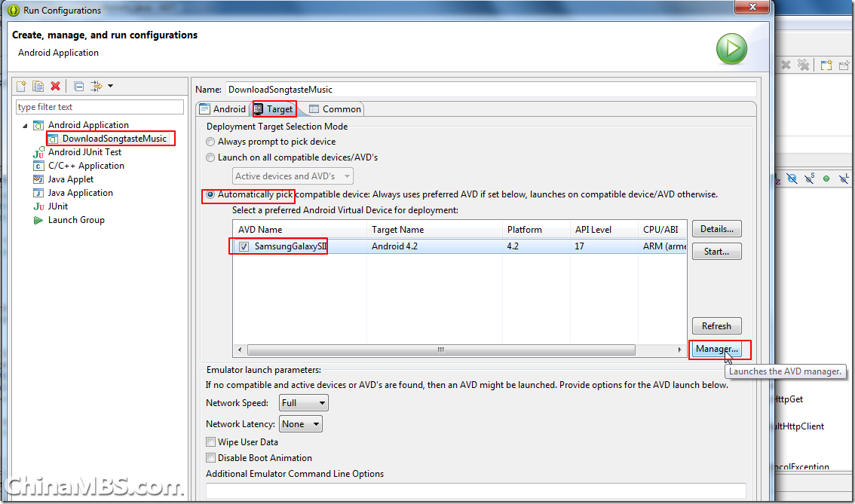Screen dimensions: 855x504
Task: Select Launch on all compatible devices/AVD's
Action: [210, 157]
